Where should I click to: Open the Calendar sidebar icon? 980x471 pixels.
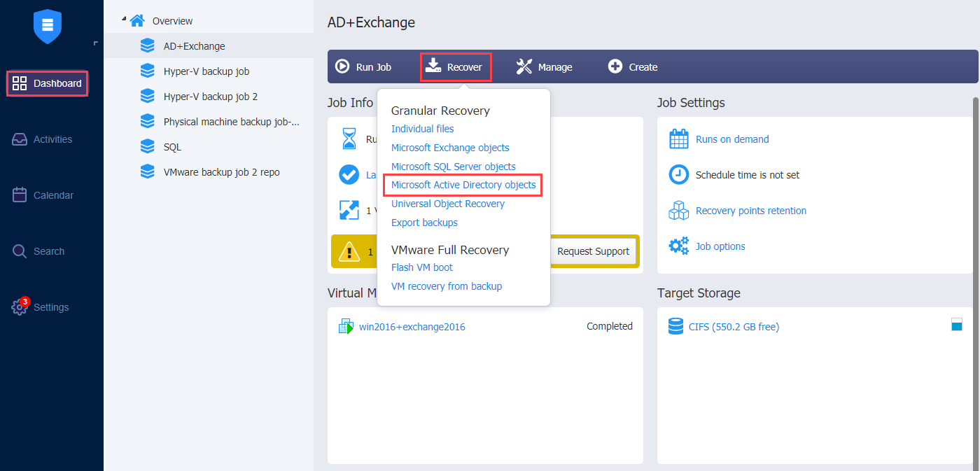pyautogui.click(x=20, y=195)
